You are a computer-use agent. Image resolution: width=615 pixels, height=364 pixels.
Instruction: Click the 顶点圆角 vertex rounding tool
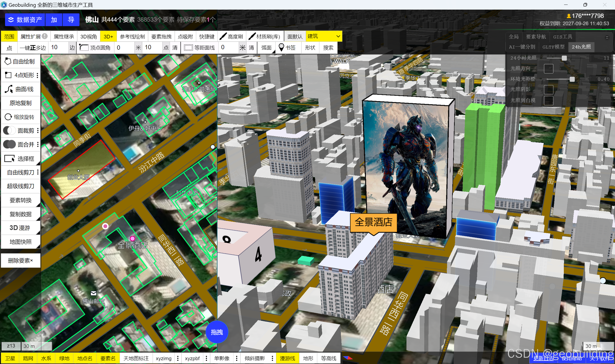coord(95,48)
